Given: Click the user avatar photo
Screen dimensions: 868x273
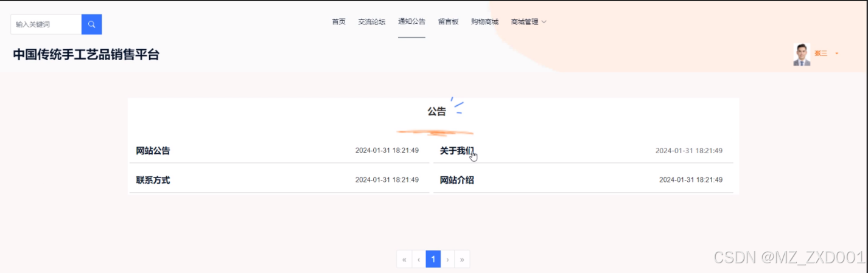Looking at the screenshot, I should coord(802,54).
